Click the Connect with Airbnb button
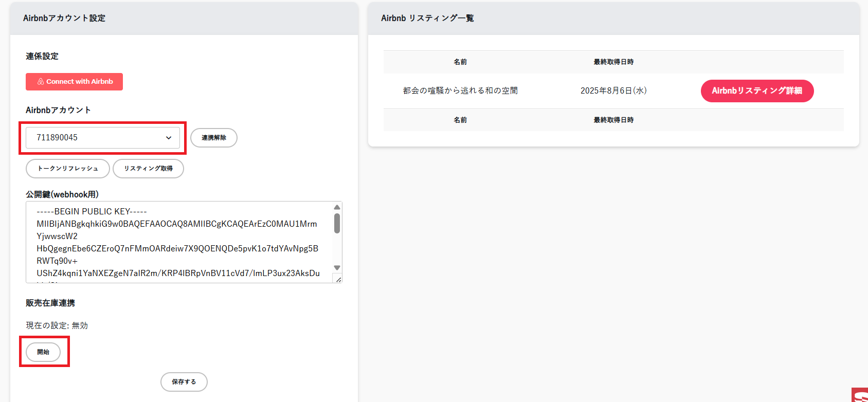Viewport: 868px width, 402px height. 75,82
